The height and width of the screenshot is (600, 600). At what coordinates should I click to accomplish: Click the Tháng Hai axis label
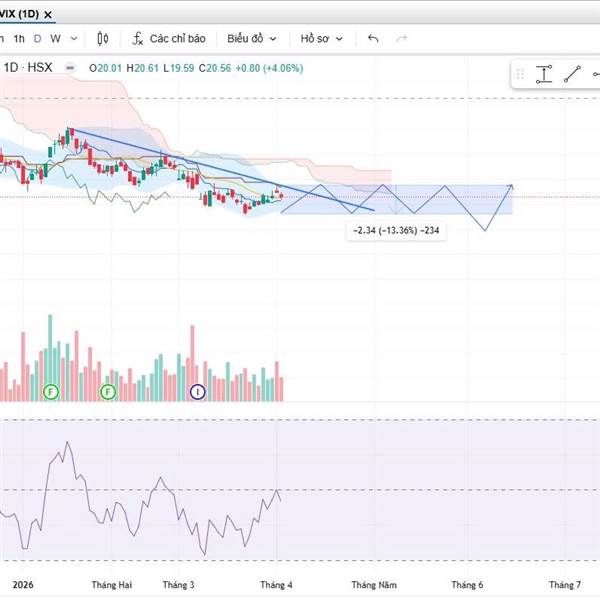pyautogui.click(x=112, y=585)
